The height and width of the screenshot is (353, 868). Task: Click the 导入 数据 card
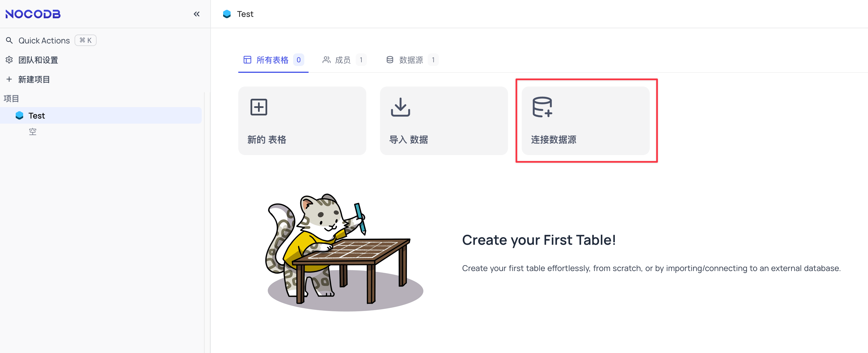444,121
